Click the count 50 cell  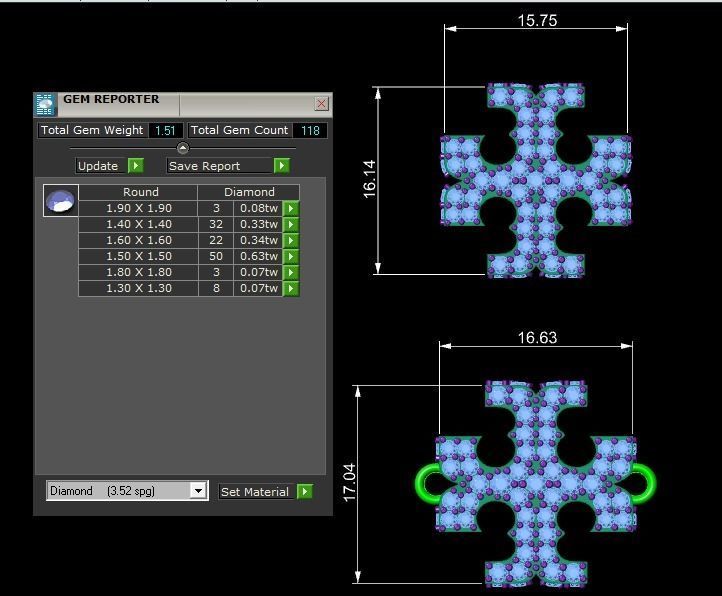(x=216, y=256)
